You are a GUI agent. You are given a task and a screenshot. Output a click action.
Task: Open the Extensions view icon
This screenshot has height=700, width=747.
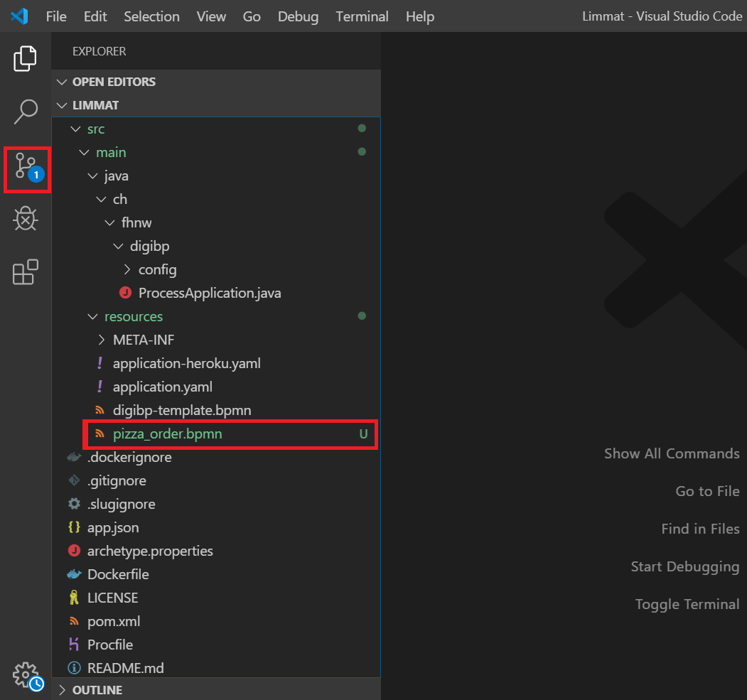pyautogui.click(x=26, y=272)
